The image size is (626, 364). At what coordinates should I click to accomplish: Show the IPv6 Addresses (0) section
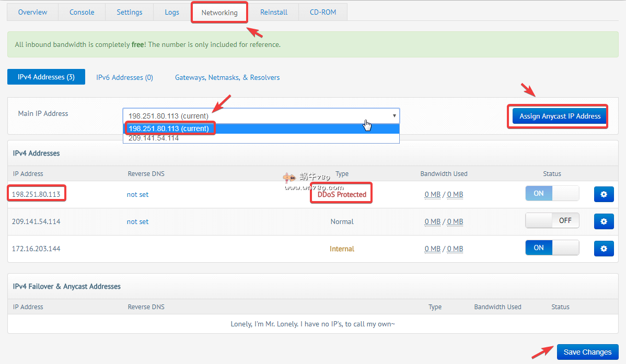[124, 77]
